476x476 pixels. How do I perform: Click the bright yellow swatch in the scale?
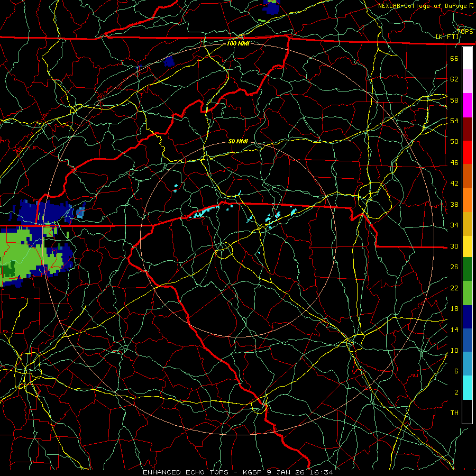(x=467, y=246)
